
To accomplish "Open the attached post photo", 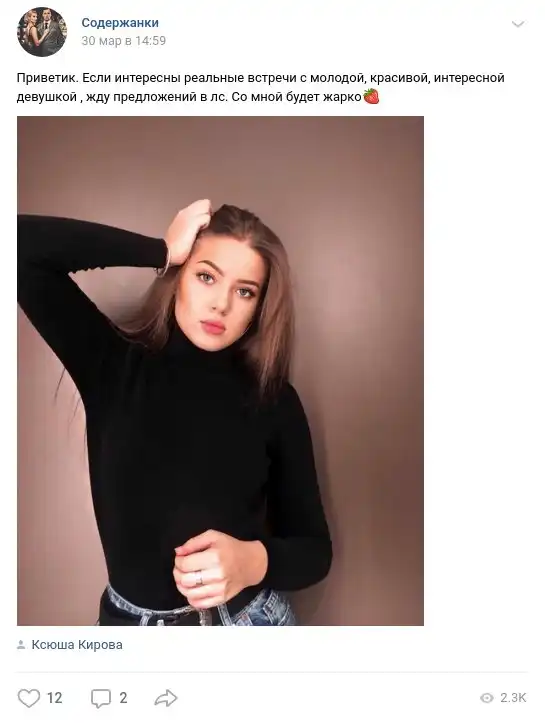I will [x=220, y=371].
